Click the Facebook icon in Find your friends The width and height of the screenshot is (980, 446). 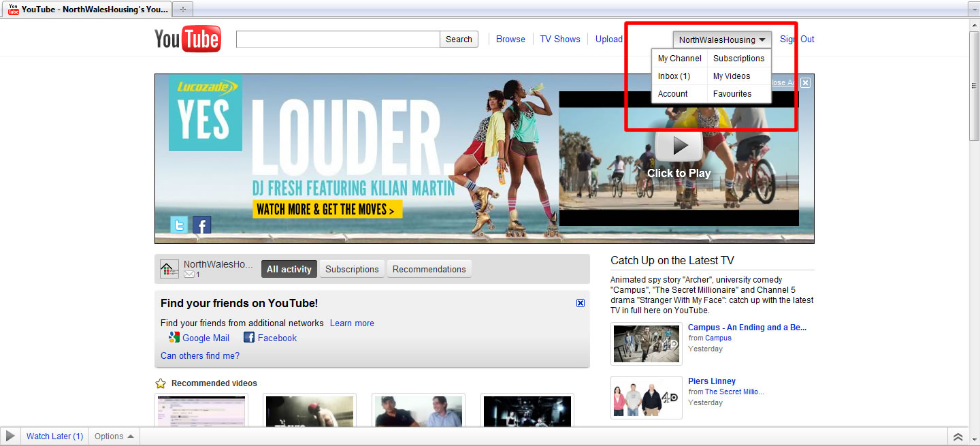pyautogui.click(x=249, y=338)
